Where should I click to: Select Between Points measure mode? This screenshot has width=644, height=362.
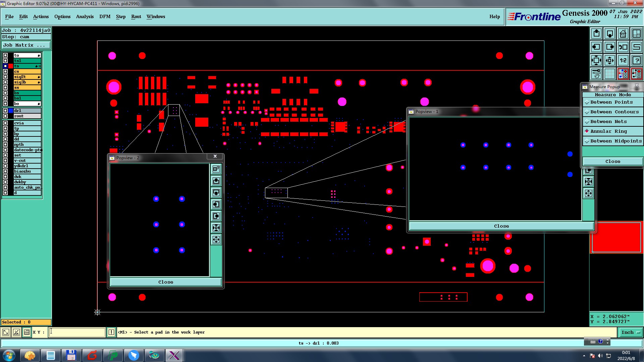click(x=611, y=102)
